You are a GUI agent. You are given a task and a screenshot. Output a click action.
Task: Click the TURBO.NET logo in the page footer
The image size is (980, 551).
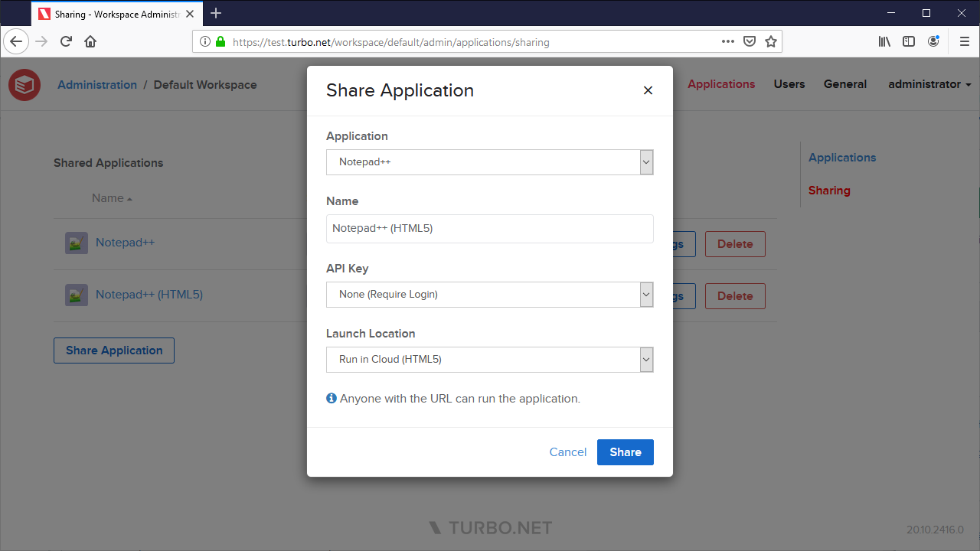coord(490,527)
